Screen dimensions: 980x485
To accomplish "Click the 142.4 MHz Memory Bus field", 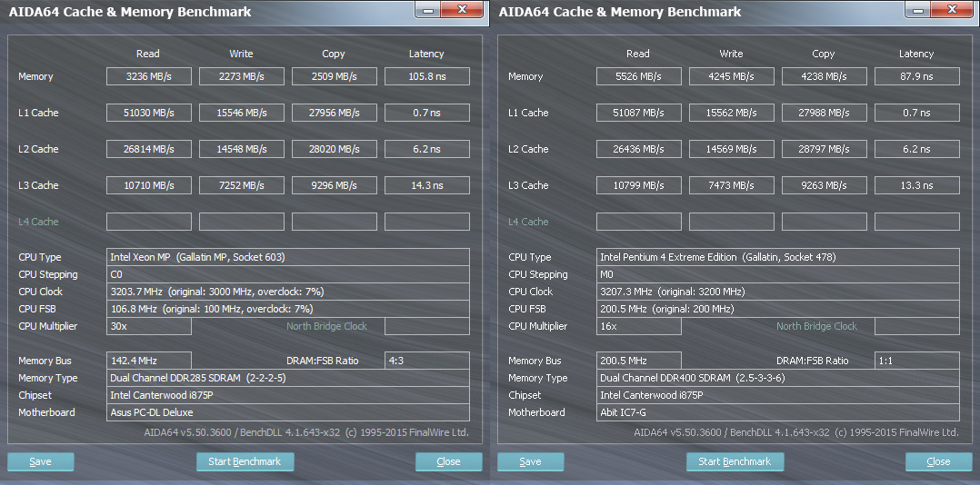I will click(149, 361).
